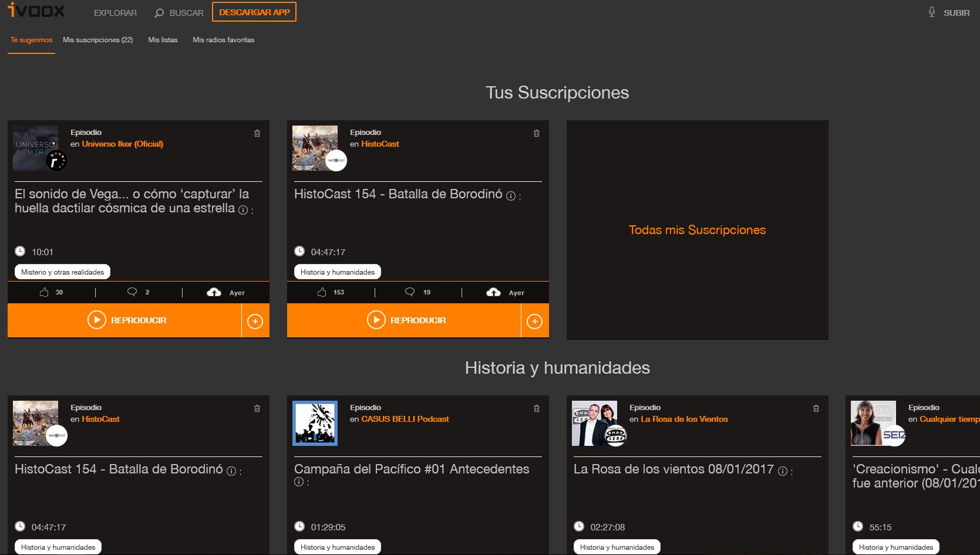Show info icon for El sonido de Vega
This screenshot has width=980, height=555.
pyautogui.click(x=243, y=210)
